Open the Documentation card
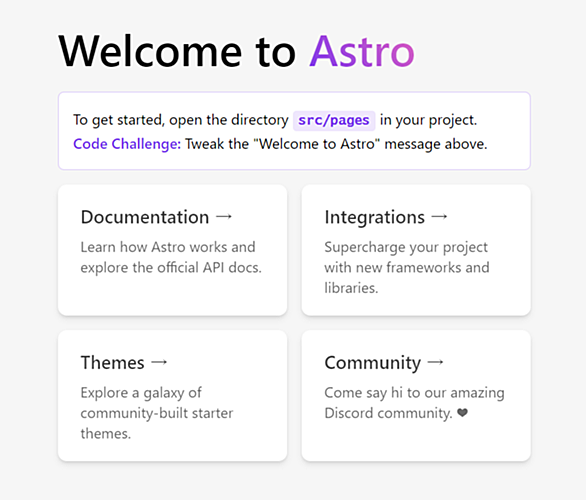This screenshot has height=500, width=586. click(x=172, y=250)
